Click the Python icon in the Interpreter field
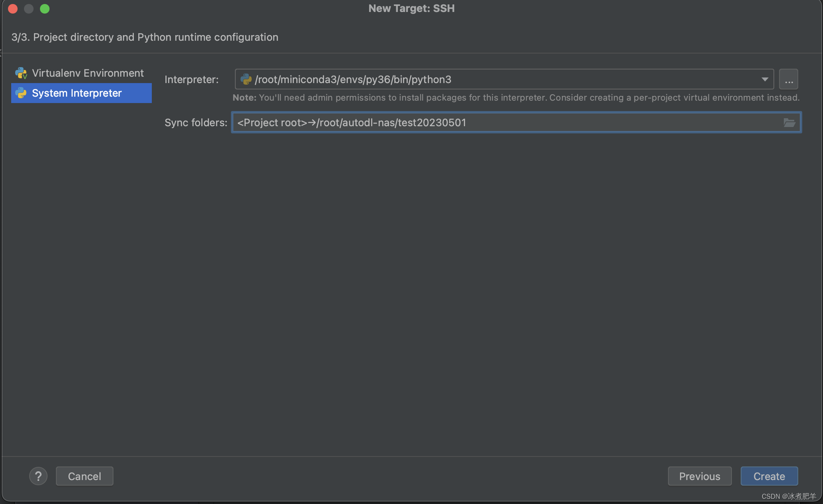 pyautogui.click(x=246, y=79)
